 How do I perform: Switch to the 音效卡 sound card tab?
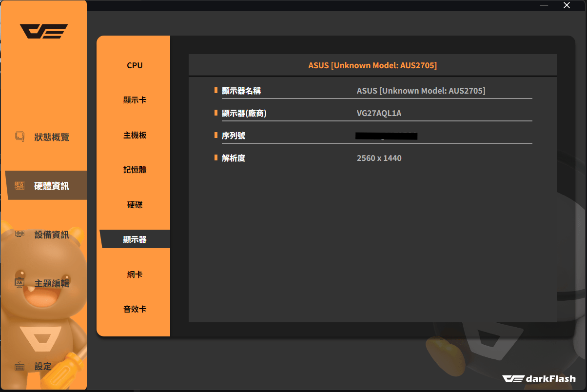coord(135,309)
